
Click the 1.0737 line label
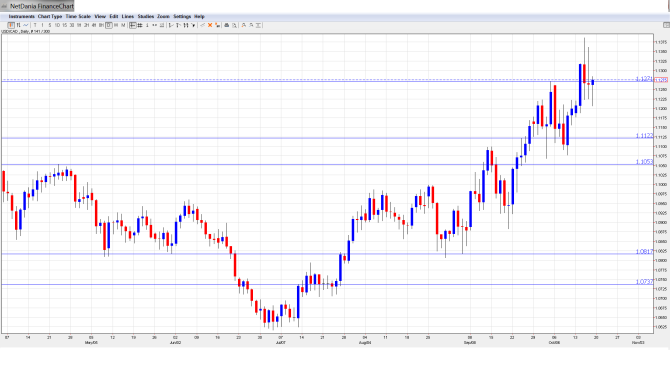coord(644,282)
